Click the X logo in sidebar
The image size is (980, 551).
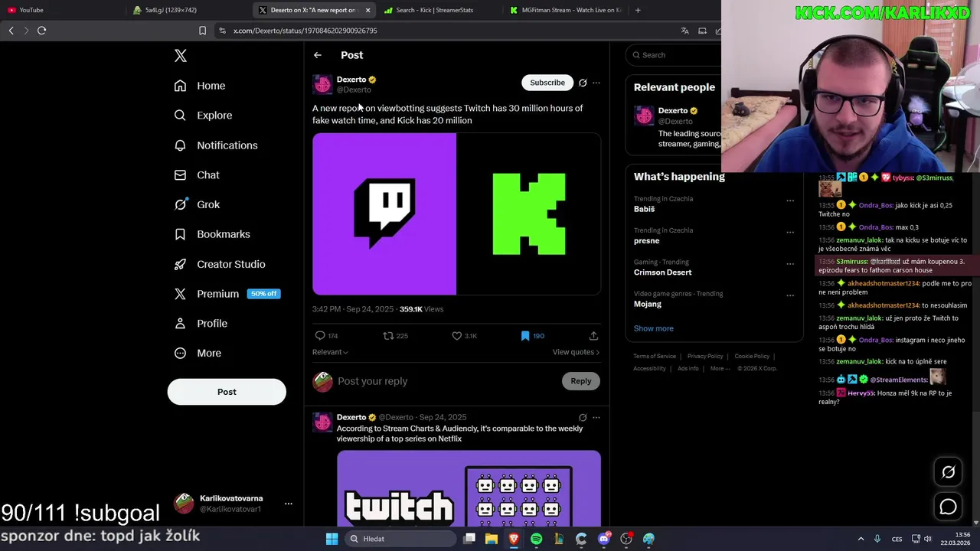181,56
